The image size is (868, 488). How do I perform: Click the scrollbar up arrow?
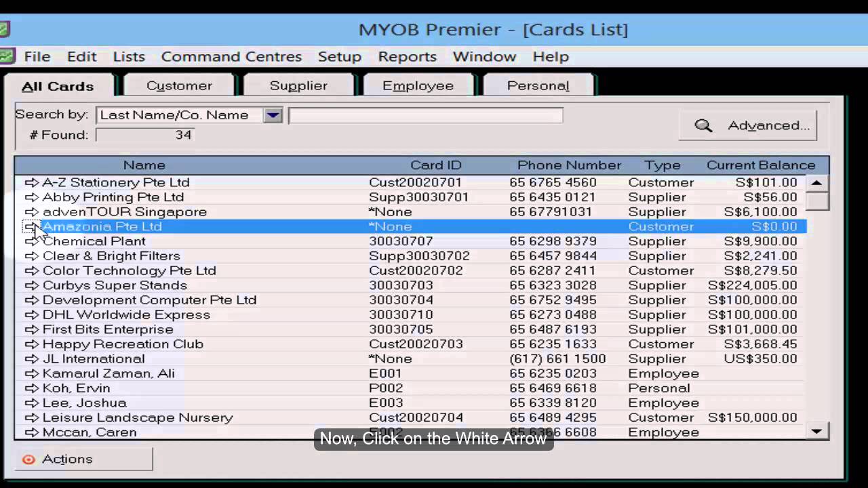816,183
